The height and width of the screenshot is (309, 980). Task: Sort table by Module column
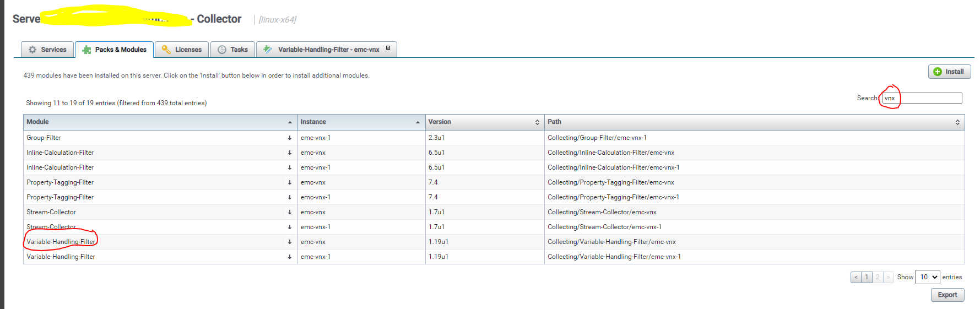coord(160,122)
